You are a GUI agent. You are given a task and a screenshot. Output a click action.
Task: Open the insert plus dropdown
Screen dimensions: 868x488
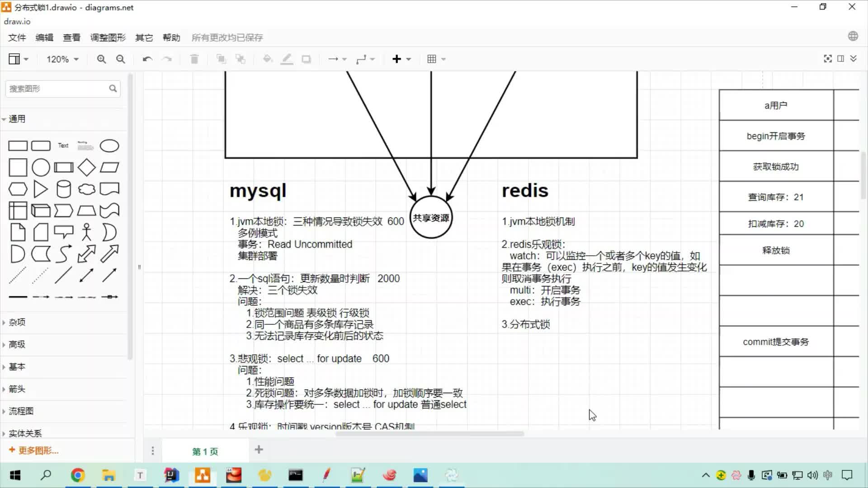click(x=401, y=59)
